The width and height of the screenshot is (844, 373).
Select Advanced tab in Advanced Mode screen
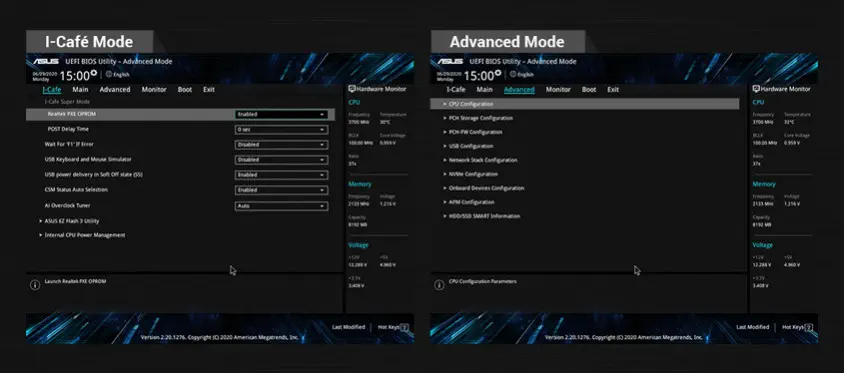[519, 90]
